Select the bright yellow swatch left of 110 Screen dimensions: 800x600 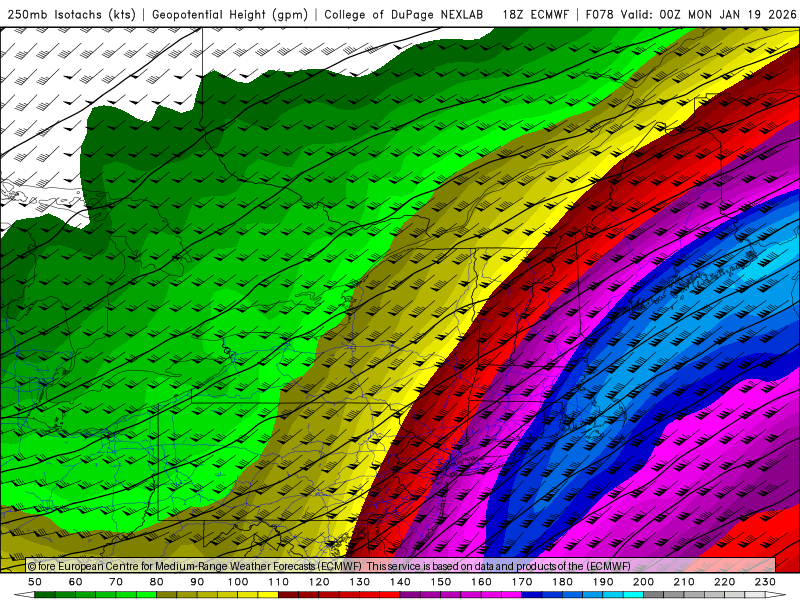(x=268, y=595)
